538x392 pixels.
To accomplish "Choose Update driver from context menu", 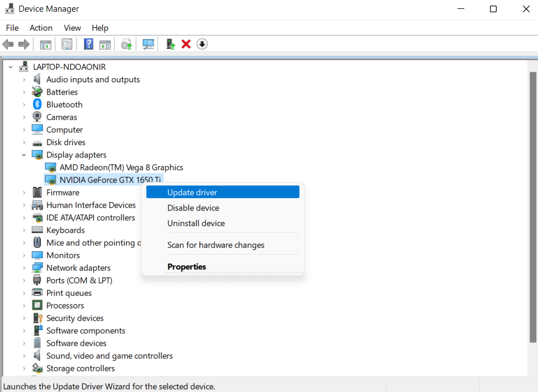I will pos(223,192).
